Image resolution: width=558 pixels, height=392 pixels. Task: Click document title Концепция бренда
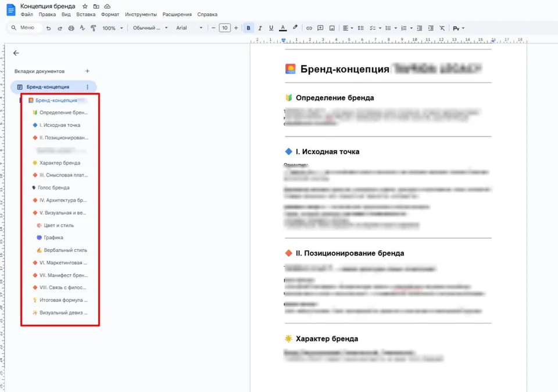pyautogui.click(x=48, y=6)
